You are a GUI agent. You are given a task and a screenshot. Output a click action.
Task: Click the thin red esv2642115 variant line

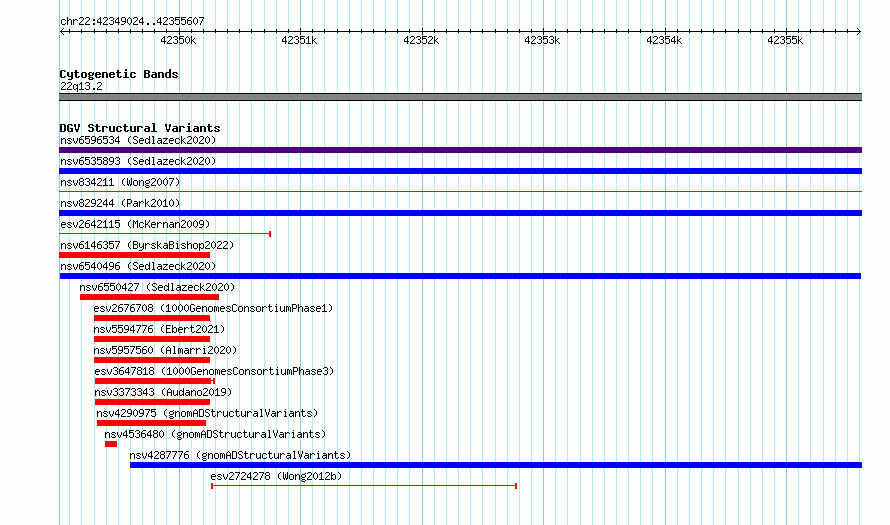(165, 234)
